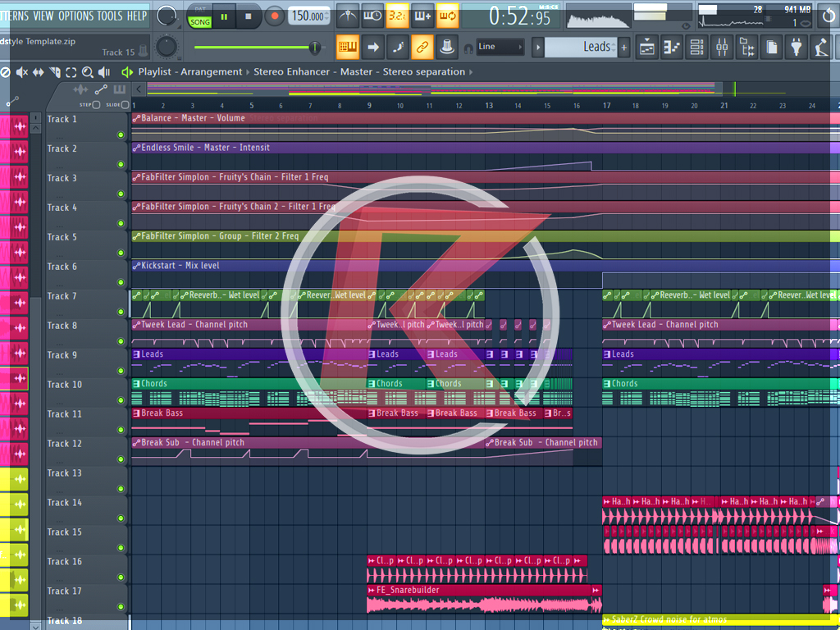Toggle the link/multilink controllers icon
Viewport: 840px width, 630px height.
[x=422, y=48]
